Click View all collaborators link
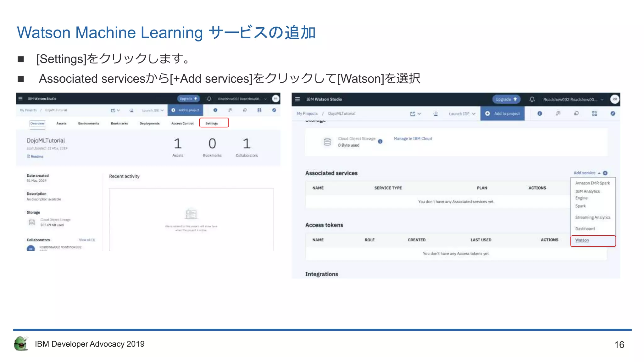 (x=87, y=240)
